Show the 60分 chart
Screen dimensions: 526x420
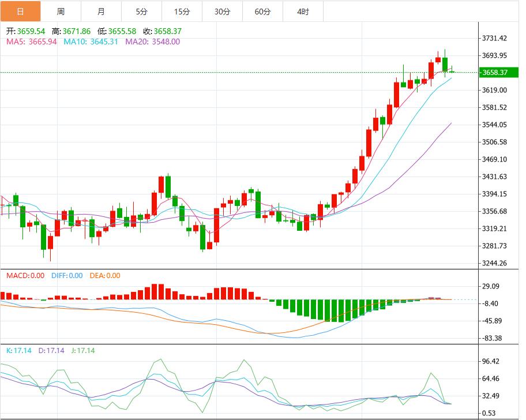point(262,12)
